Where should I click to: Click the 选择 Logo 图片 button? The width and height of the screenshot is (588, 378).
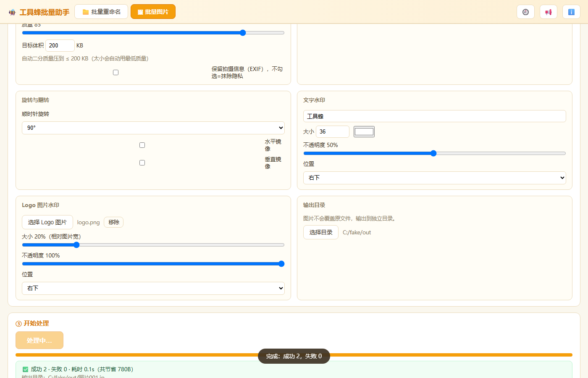[x=47, y=222]
